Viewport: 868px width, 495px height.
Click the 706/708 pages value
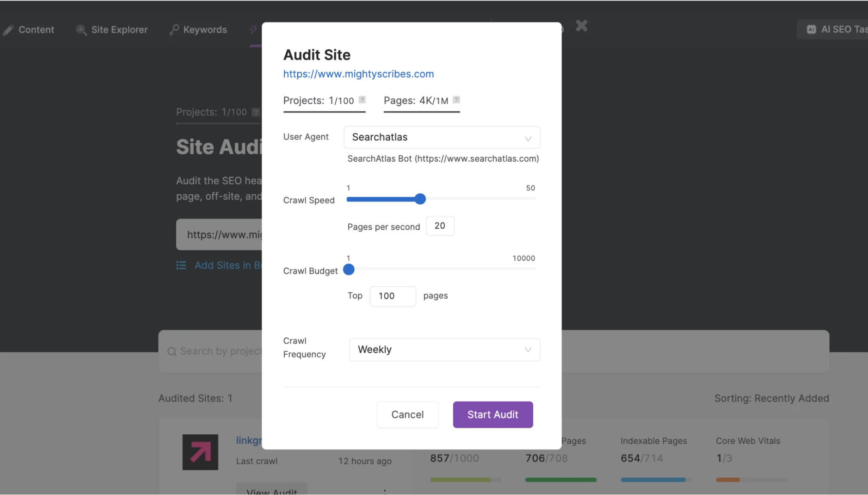point(546,458)
